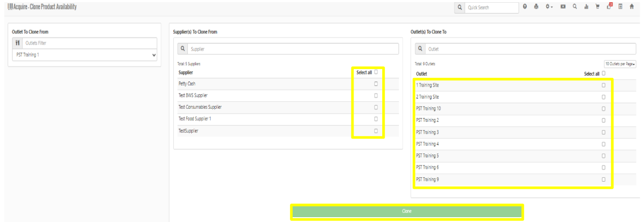
Task: Tick the Petty Cash supplier checkbox
Action: 376,84
